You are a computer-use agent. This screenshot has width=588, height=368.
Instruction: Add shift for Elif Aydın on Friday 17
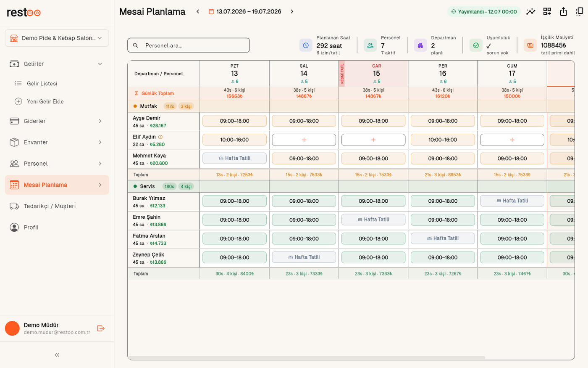pyautogui.click(x=512, y=140)
